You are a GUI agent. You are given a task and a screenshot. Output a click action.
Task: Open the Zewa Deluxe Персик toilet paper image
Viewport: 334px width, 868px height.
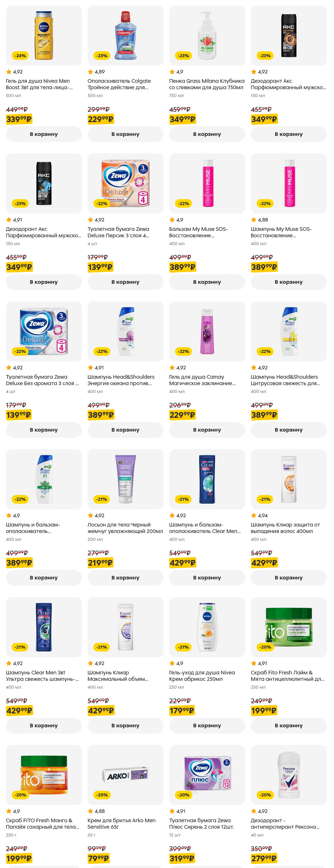pos(125,183)
